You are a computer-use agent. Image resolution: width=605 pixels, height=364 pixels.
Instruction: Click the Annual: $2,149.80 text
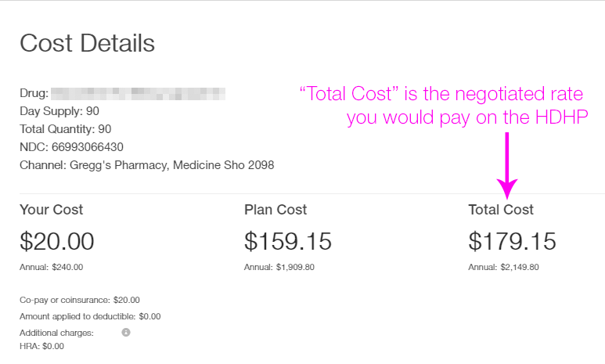click(503, 267)
